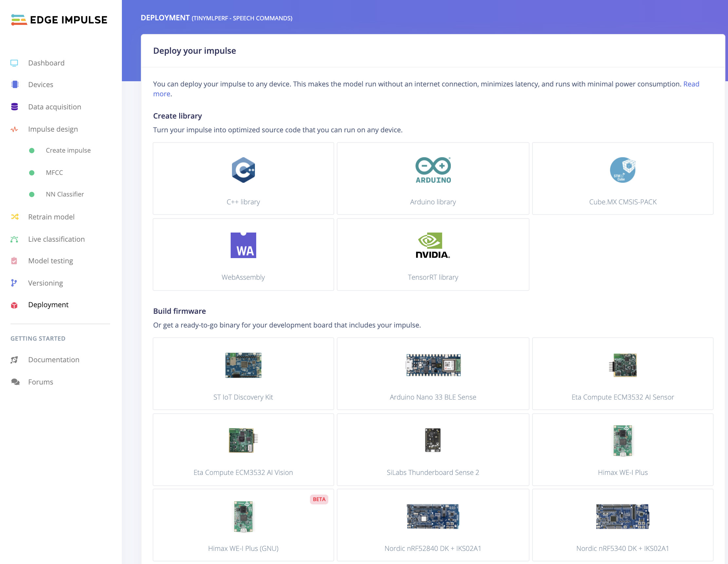Click the Versioning branch icon

(x=14, y=283)
